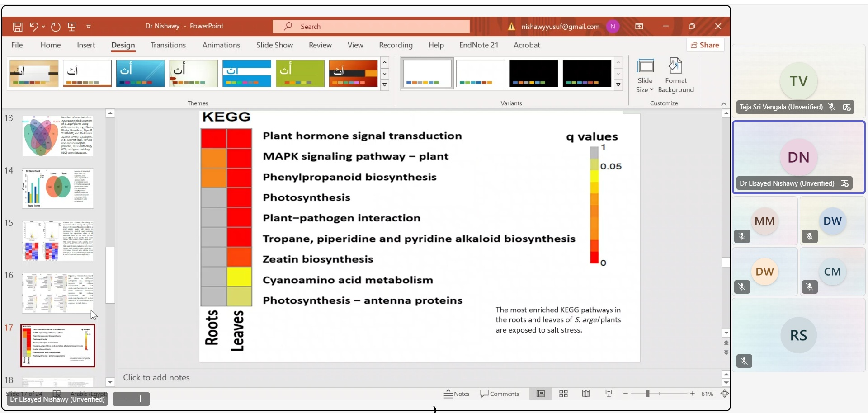Select slide 15 thumbnail
The height and width of the screenshot is (413, 868).
(58, 241)
